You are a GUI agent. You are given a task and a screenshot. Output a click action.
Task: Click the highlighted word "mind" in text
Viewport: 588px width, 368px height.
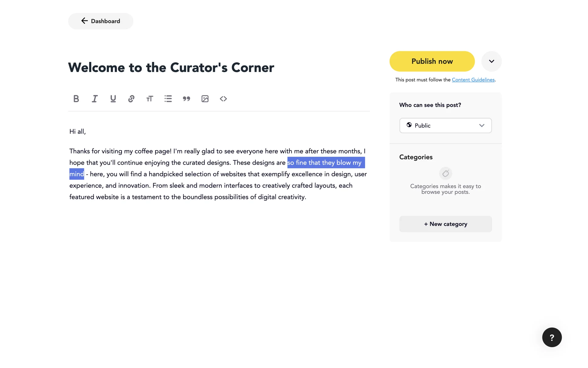(x=77, y=174)
